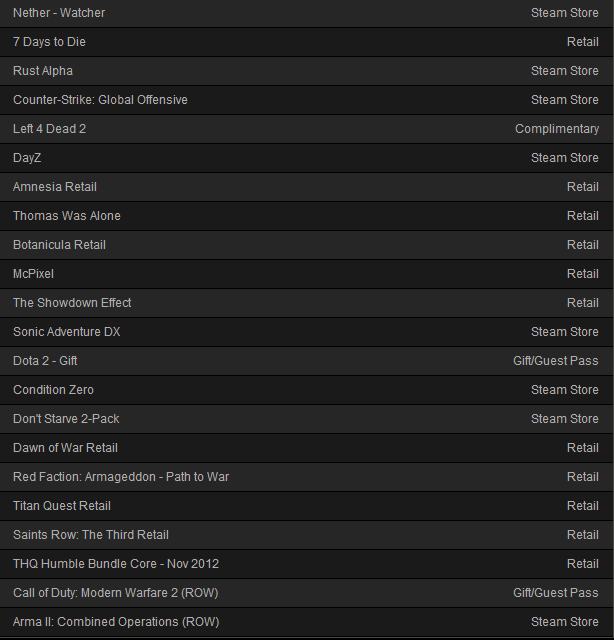Click the McPixel entry
Screen dimensions: 614x640
(x=34, y=274)
